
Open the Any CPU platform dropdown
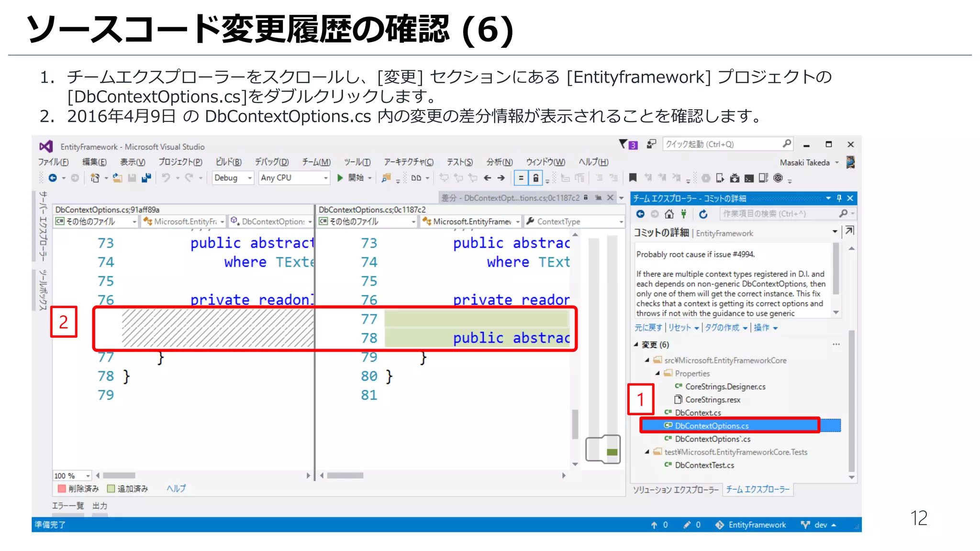(294, 178)
